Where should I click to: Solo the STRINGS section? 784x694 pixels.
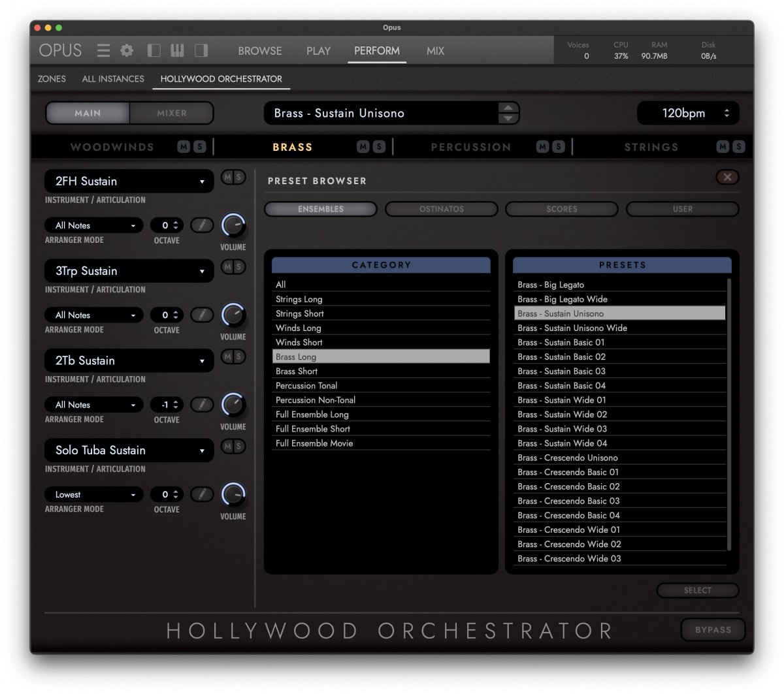coord(738,147)
